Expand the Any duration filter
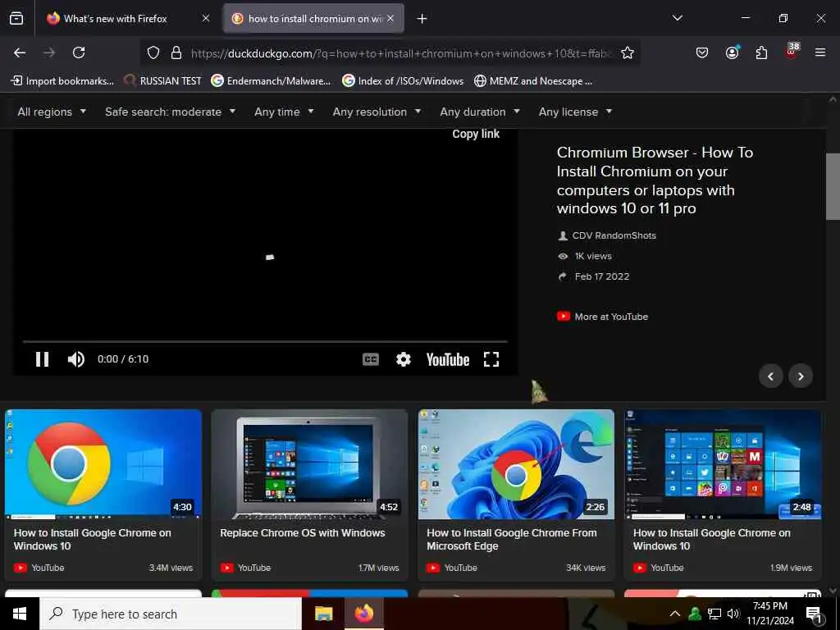 tap(480, 112)
